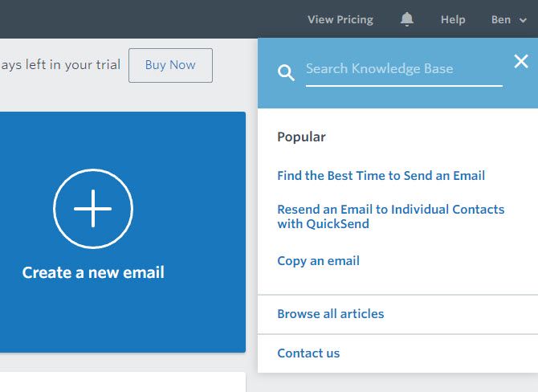
Task: Select Browse all articles
Action: tap(331, 313)
